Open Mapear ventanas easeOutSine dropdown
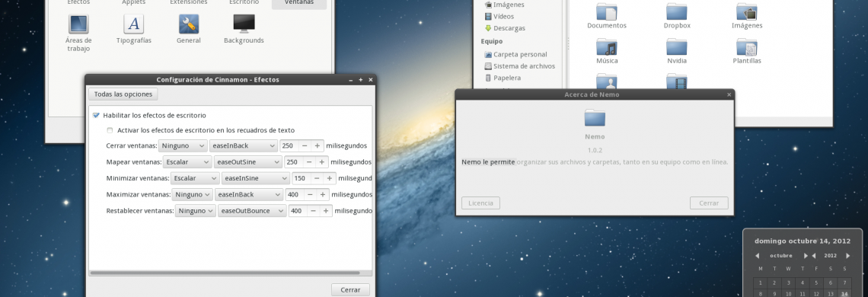Screen dimensions: 868x297 pos(247,162)
